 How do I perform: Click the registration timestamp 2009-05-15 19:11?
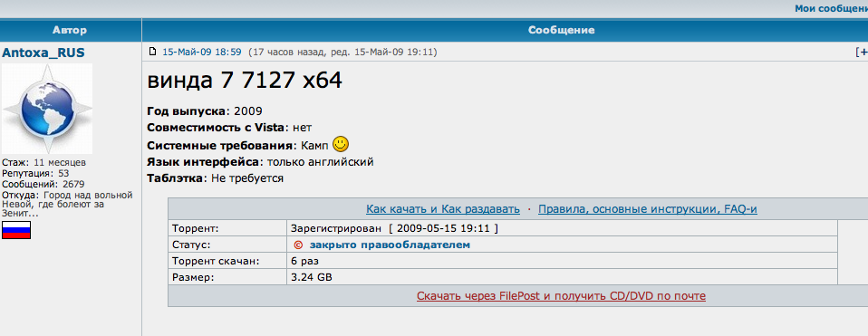pos(444,228)
